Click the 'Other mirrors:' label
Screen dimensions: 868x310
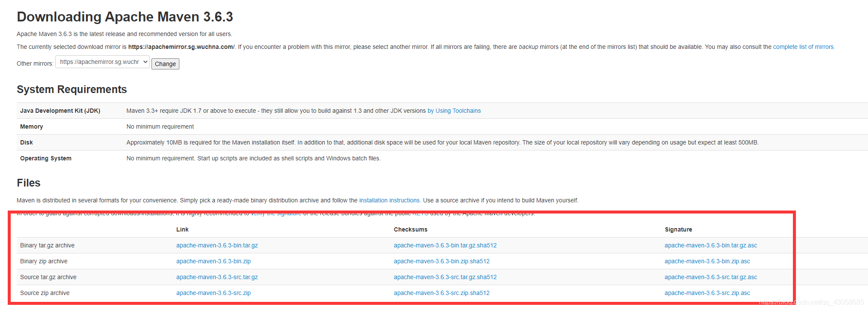coord(35,63)
